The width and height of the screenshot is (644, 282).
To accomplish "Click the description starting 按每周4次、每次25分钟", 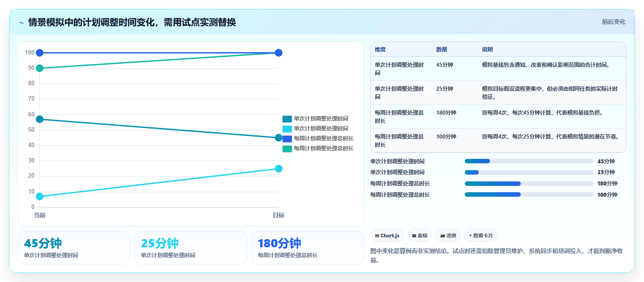I will (550, 136).
